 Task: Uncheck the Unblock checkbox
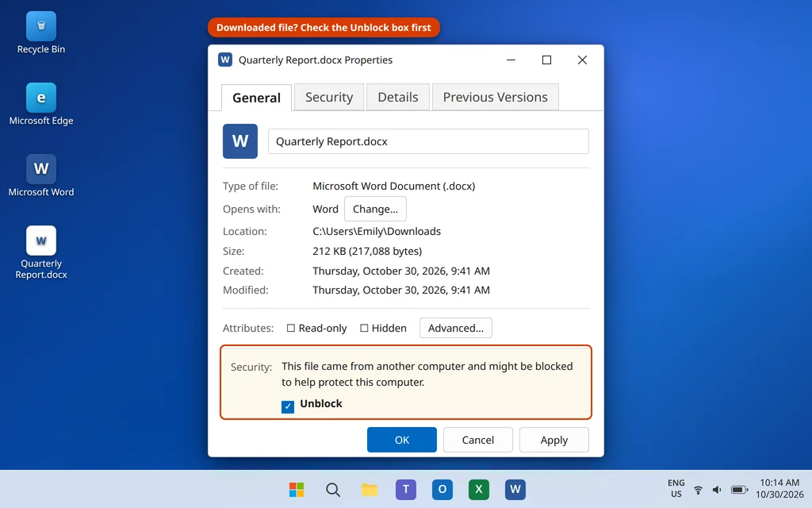pyautogui.click(x=288, y=407)
